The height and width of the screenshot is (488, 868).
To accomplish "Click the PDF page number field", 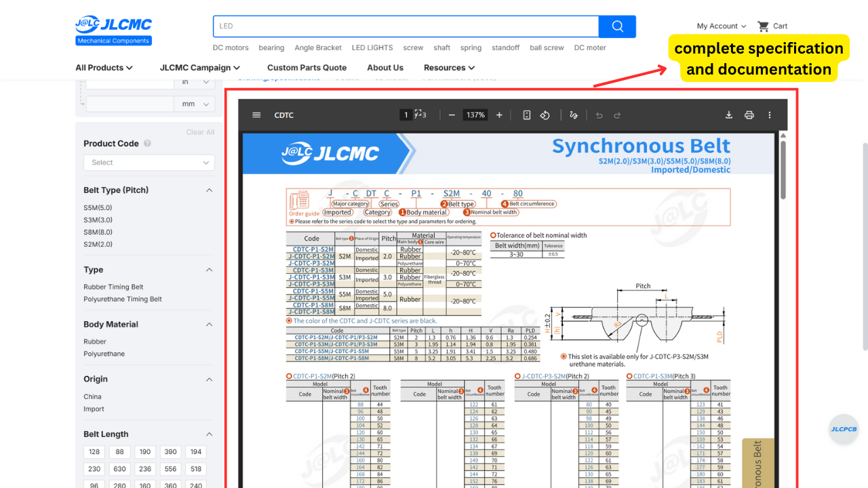I will pos(406,115).
